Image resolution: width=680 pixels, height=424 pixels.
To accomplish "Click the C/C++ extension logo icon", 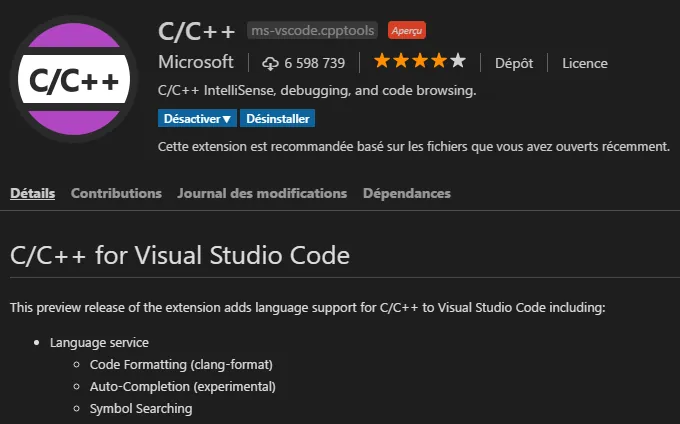I will click(72, 78).
